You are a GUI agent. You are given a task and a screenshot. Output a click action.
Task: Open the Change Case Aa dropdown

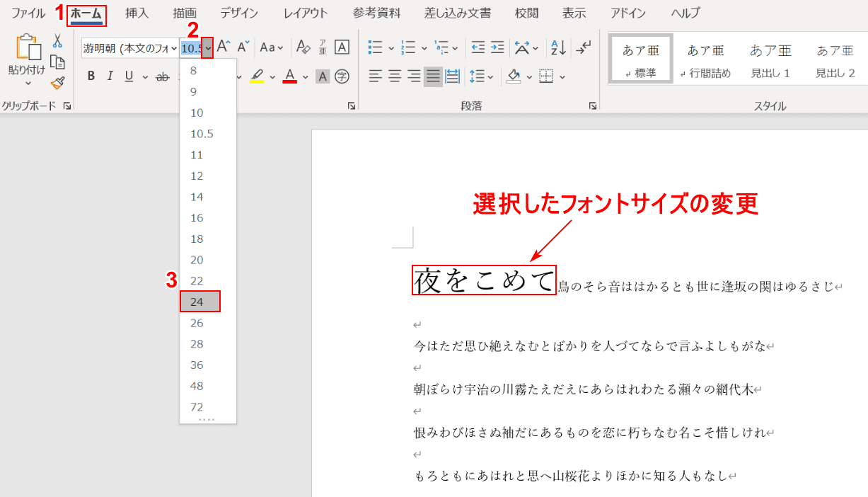pos(272,47)
